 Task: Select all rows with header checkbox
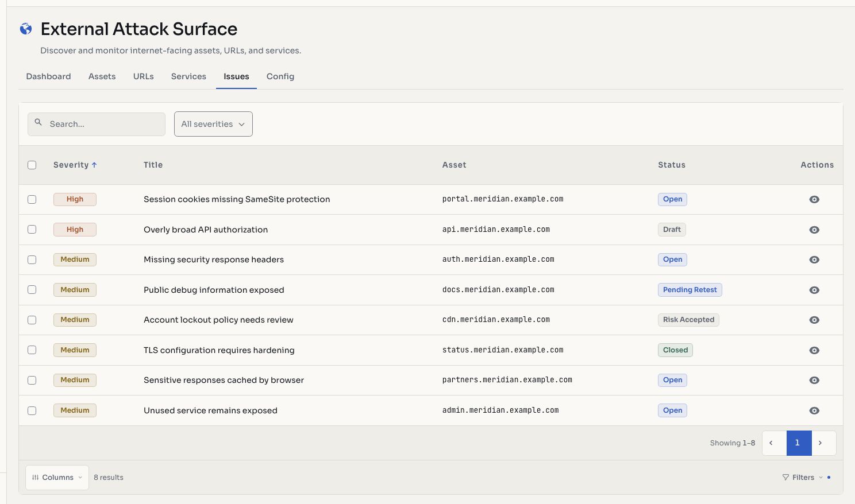click(32, 165)
